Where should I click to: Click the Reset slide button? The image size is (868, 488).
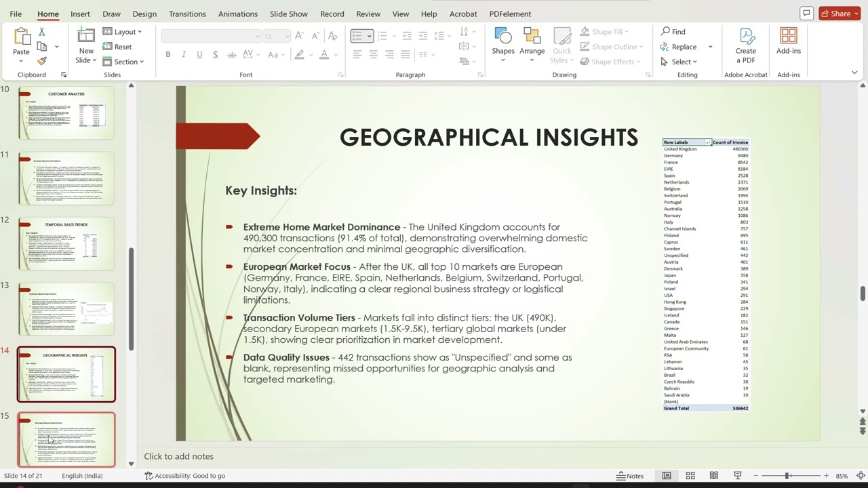pyautogui.click(x=118, y=47)
